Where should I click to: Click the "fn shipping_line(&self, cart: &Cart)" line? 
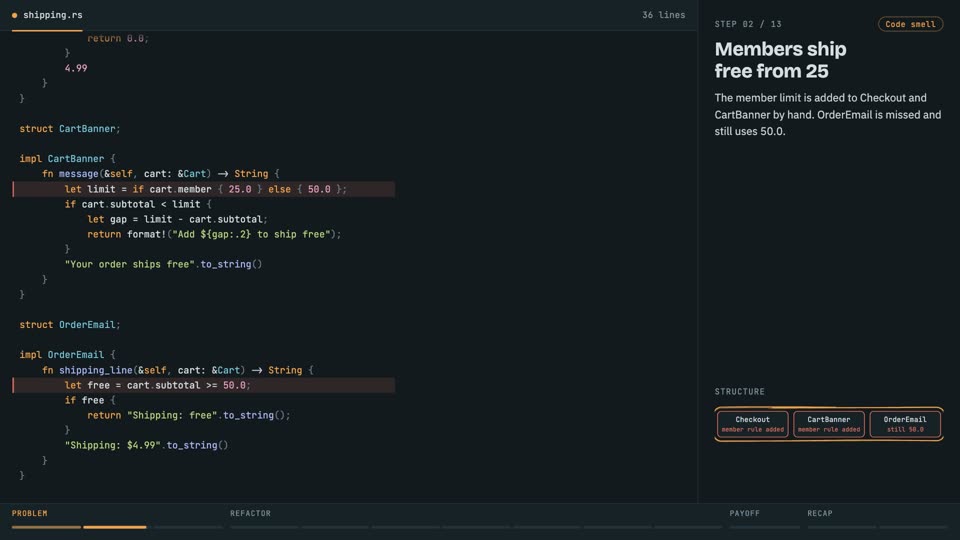click(178, 370)
